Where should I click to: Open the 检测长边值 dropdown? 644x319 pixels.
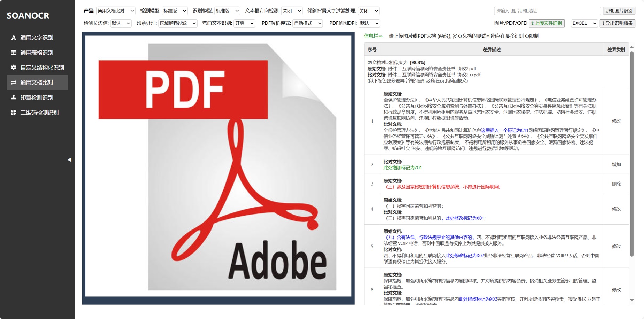(x=121, y=23)
